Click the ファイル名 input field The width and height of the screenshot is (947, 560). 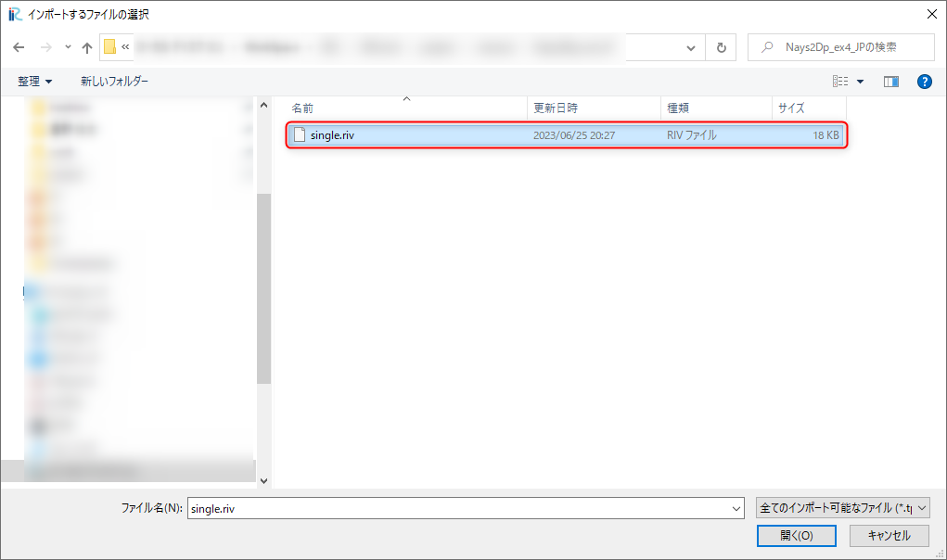459,508
